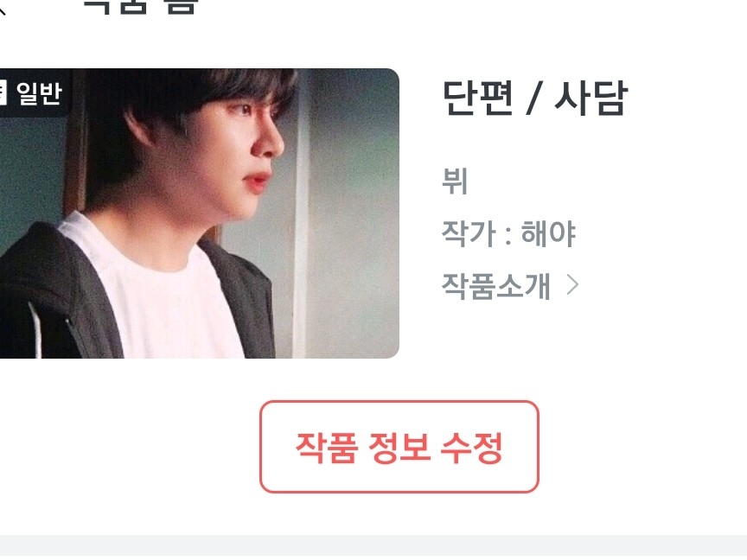747x560 pixels.
Task: Tap the author line 작가 : 해야
Action: click(508, 233)
